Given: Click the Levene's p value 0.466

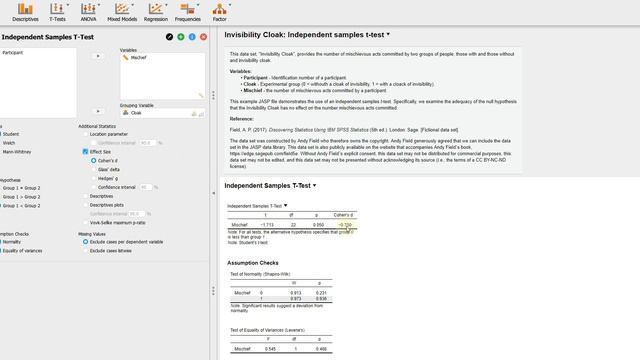Looking at the screenshot, I should pyautogui.click(x=321, y=349).
